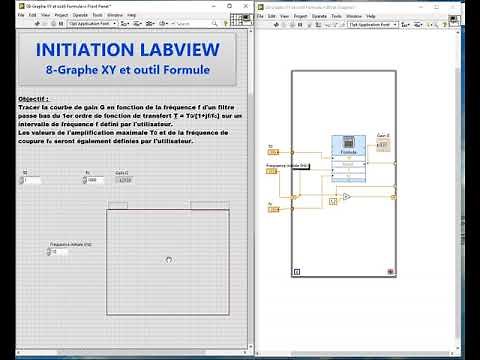The height and width of the screenshot is (360, 480).
Task: Open Distribute Objects menu in Block Diagram
Action: tap(418, 25)
